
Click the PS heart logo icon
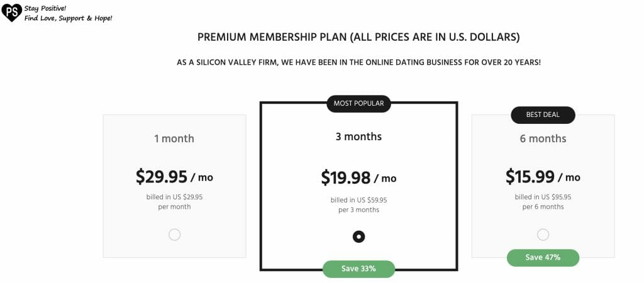11,13
